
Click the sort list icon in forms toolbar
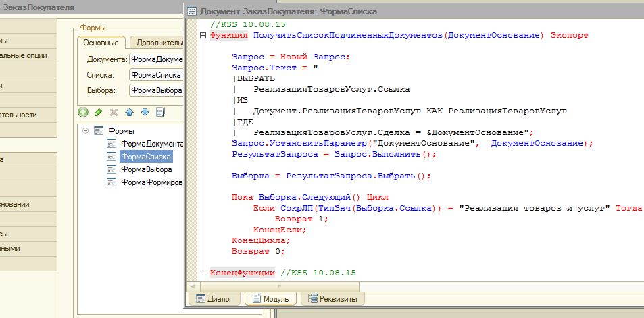(160, 112)
